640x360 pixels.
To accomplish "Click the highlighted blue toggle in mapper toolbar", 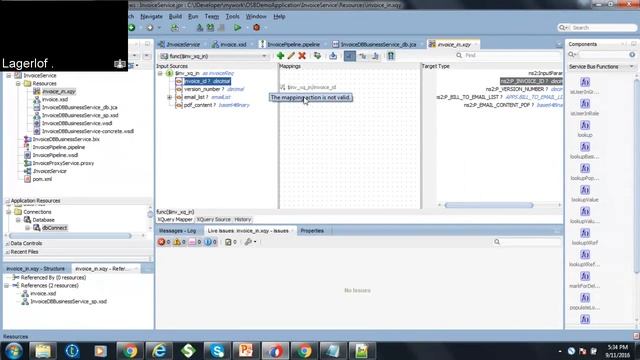I will point(350,56).
